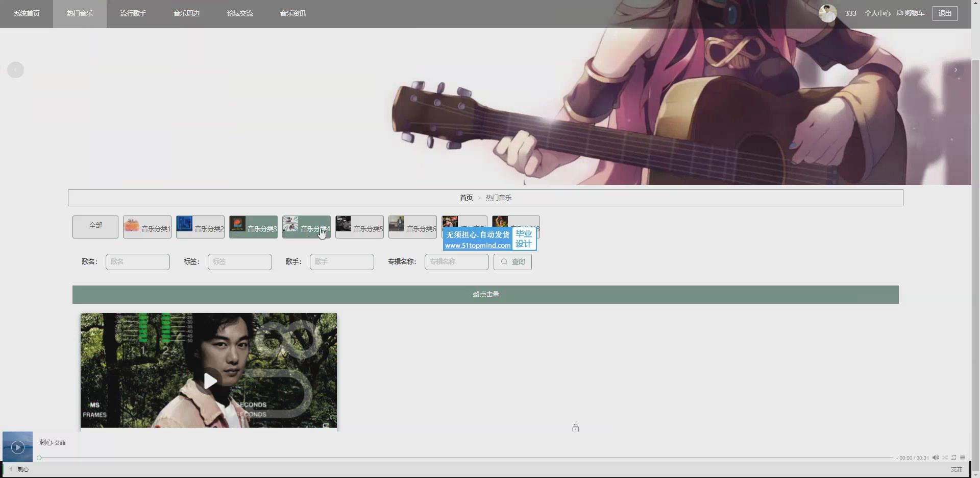
Task: Toggle shuffle mode in the music player
Action: click(x=945, y=458)
